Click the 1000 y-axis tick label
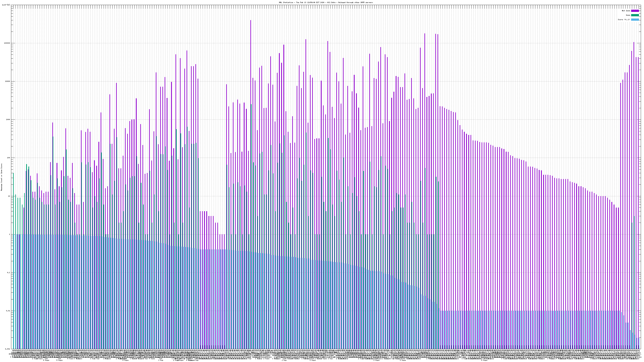Viewport: 644px width, 362px height. pyautogui.click(x=8, y=119)
